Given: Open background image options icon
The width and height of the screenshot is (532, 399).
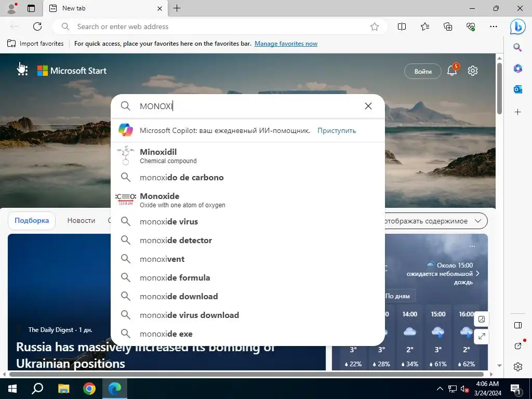Looking at the screenshot, I should (x=482, y=319).
